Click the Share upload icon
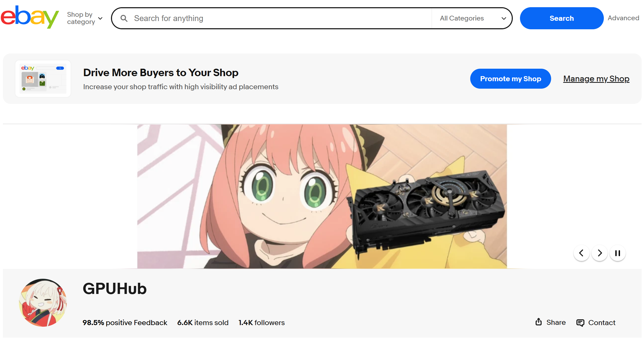This screenshot has height=340, width=644. tap(538, 322)
